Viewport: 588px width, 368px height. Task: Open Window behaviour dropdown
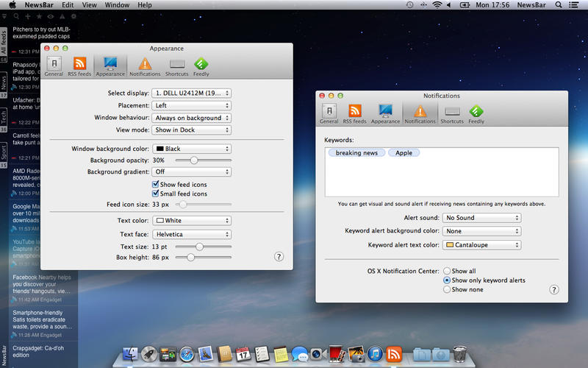(x=191, y=118)
